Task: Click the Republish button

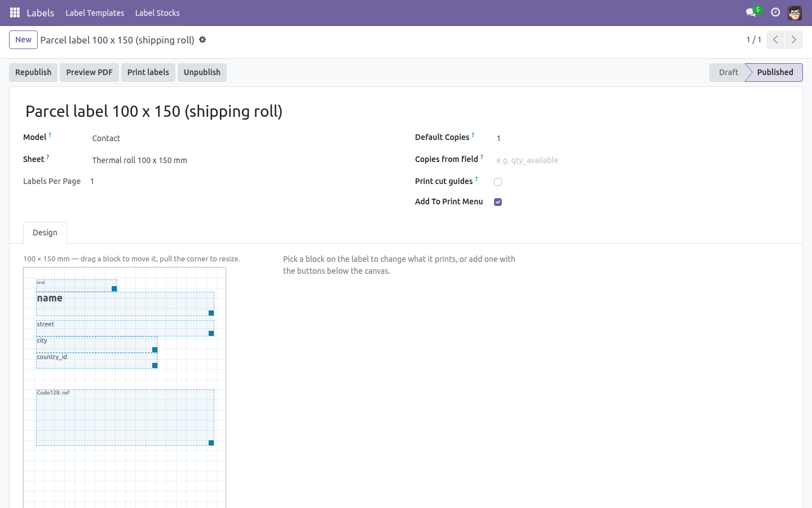Action: (33, 72)
